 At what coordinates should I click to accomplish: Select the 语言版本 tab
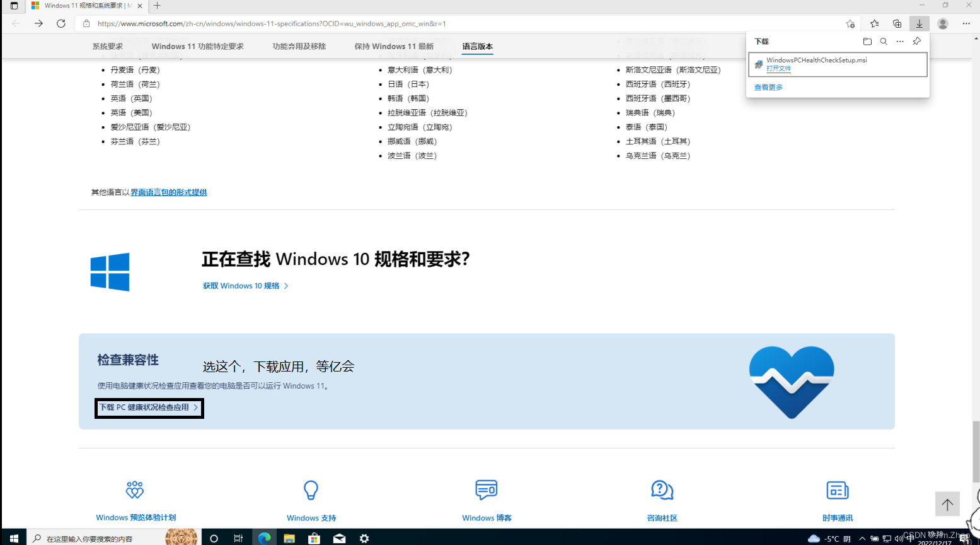coord(477,46)
